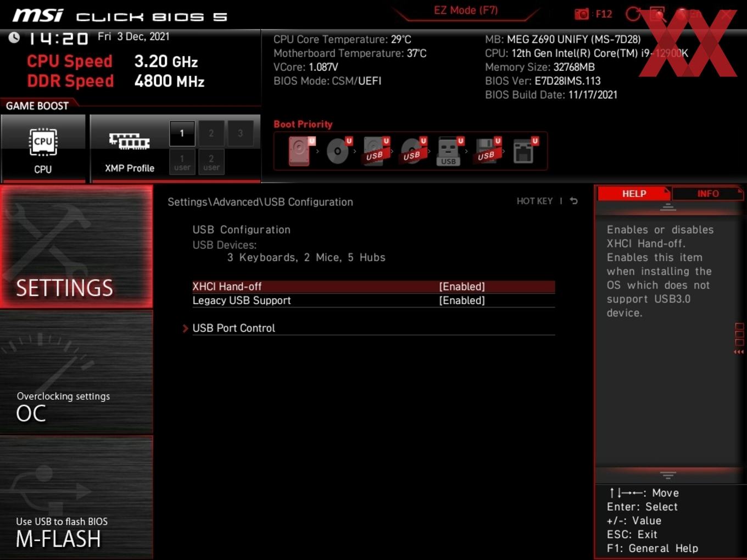Click the date Fri 3 Dec, 2021
This screenshot has height=560, width=747.
[133, 37]
